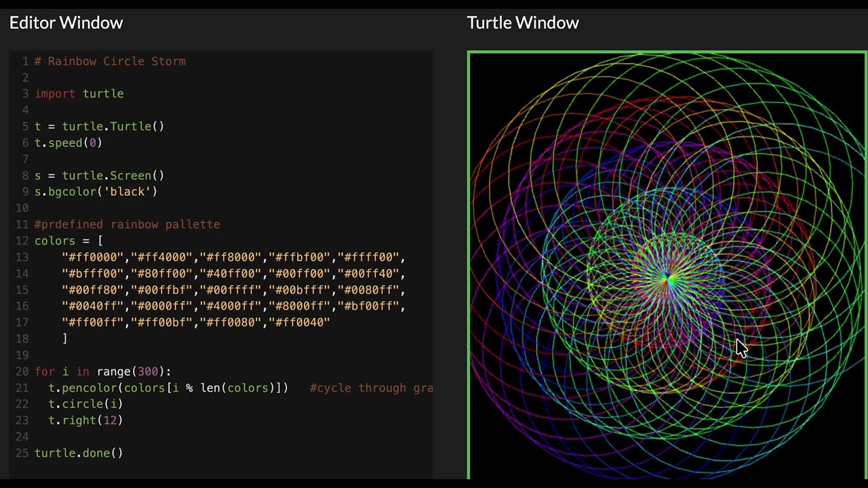Click the 'colors = [' line
This screenshot has width=868, height=488.
click(x=68, y=241)
